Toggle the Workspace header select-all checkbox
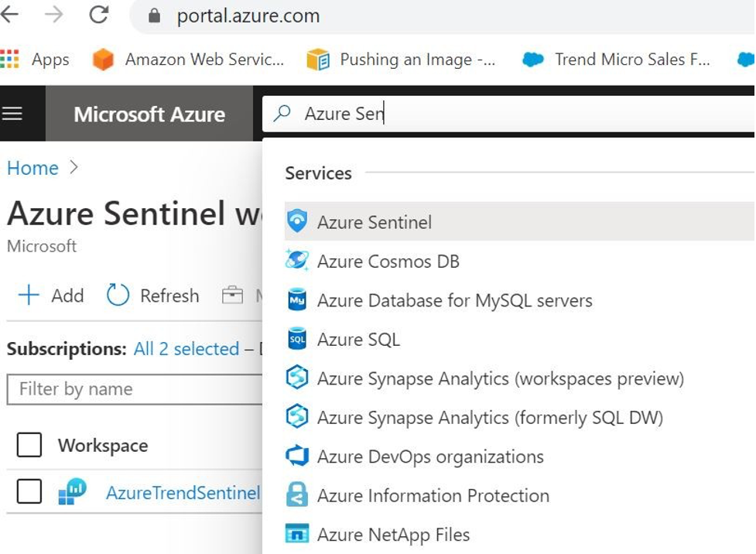756x554 pixels. 29,445
